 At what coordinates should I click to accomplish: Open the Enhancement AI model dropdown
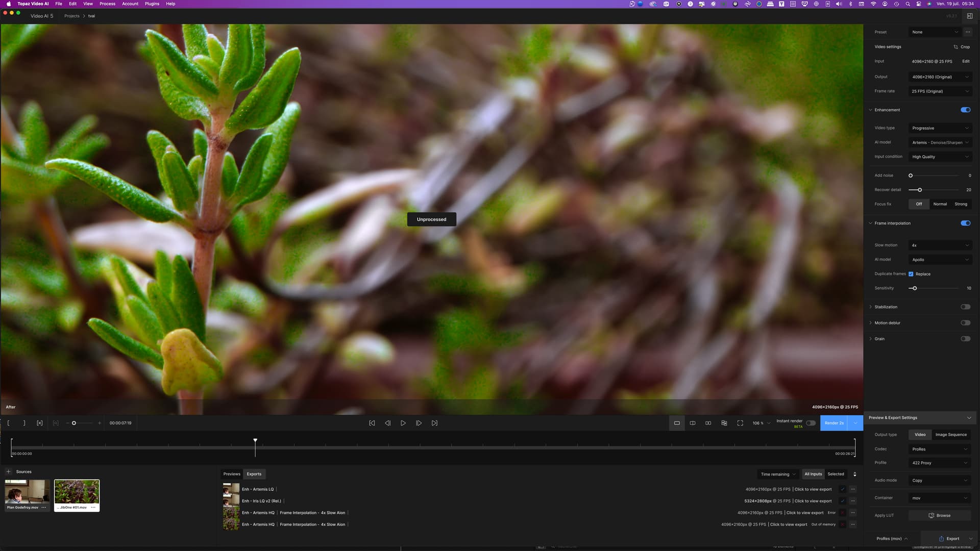coord(940,142)
